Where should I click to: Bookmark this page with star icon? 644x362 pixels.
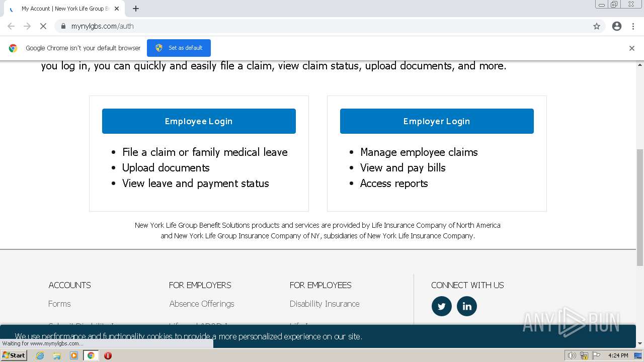click(597, 26)
